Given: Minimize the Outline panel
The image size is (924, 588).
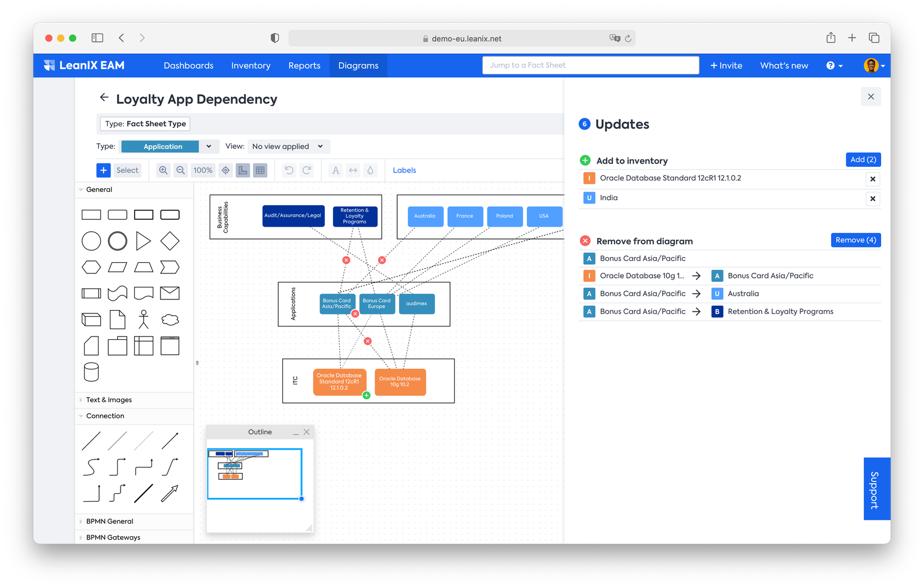Looking at the screenshot, I should click(x=296, y=432).
